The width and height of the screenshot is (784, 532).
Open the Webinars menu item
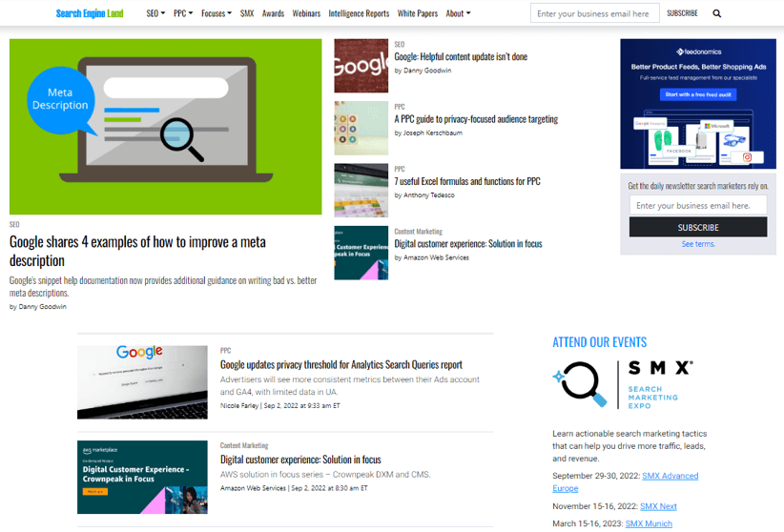(306, 13)
